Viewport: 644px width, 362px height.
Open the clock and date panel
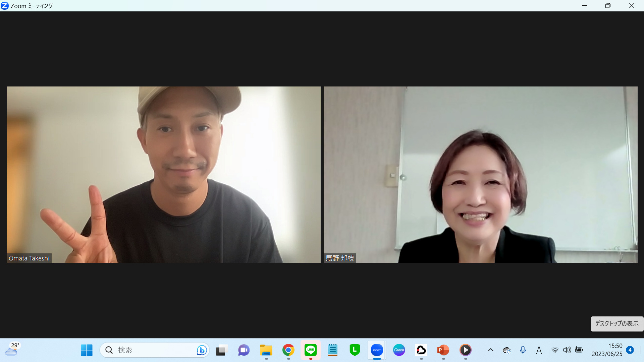607,350
